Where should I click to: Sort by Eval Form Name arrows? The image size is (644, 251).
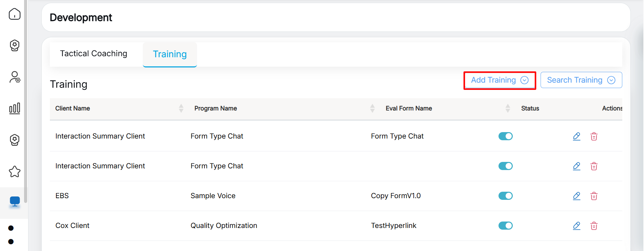click(x=508, y=108)
